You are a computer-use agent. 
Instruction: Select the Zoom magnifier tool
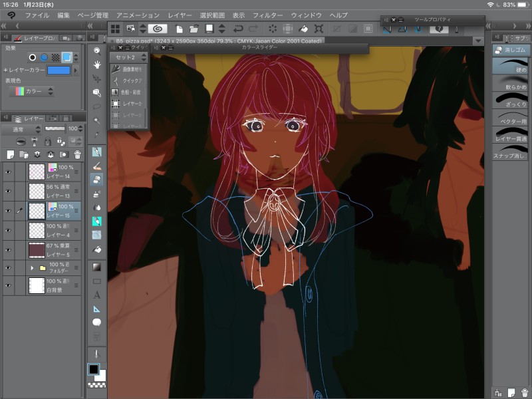[97, 51]
